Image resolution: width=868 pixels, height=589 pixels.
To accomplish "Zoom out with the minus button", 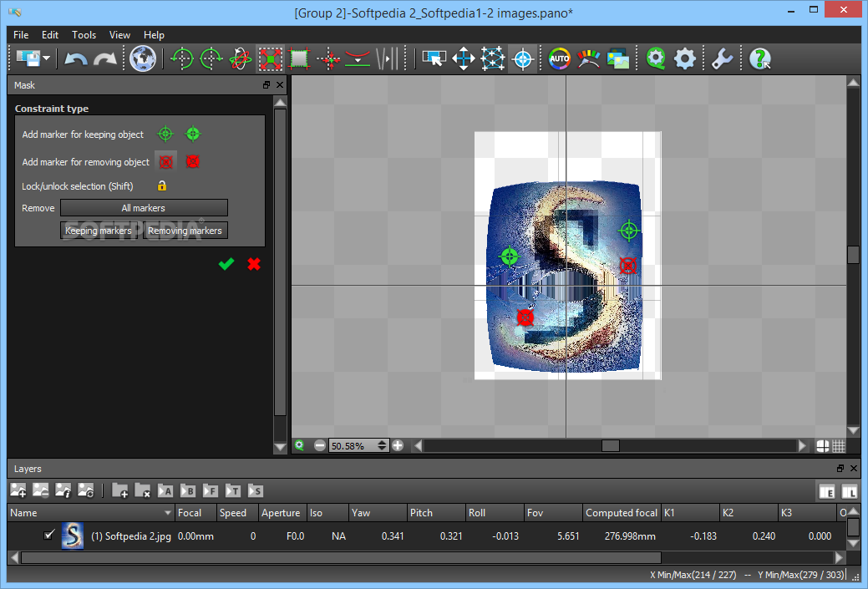I will (319, 445).
